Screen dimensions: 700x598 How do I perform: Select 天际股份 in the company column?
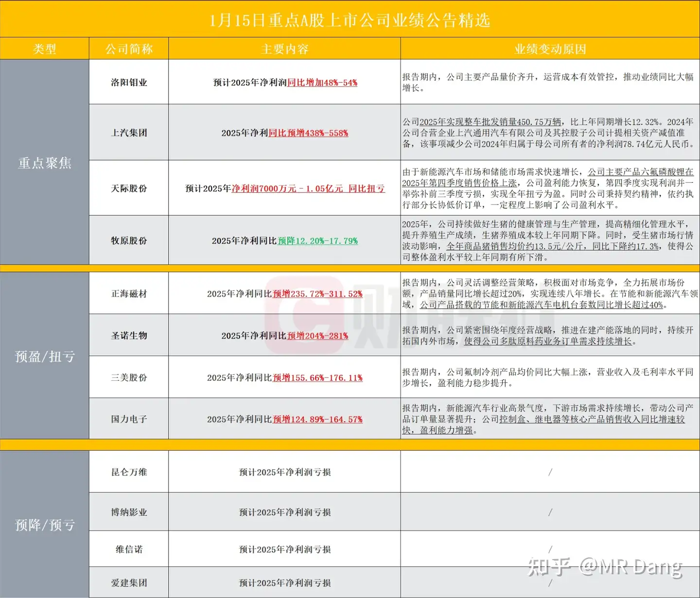tap(128, 188)
